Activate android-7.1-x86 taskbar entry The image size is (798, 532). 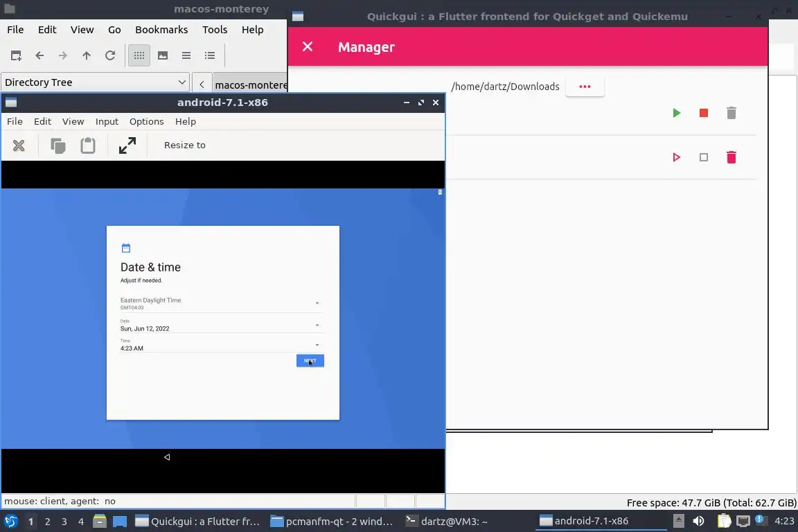(x=601, y=521)
